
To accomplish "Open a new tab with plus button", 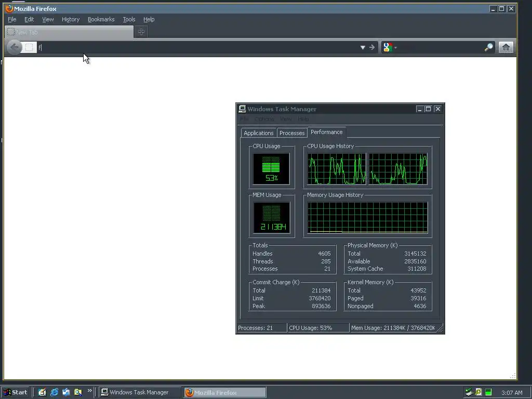I will [x=141, y=32].
